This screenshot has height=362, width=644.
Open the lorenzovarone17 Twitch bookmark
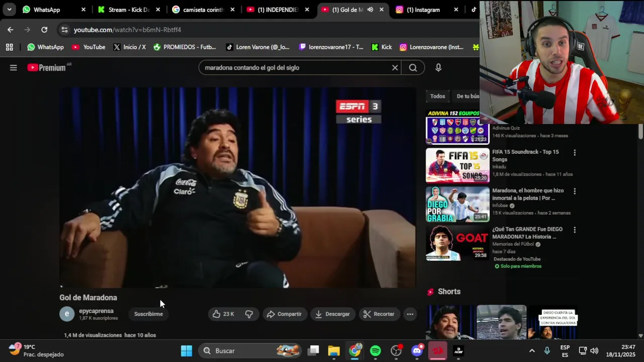pyautogui.click(x=331, y=47)
